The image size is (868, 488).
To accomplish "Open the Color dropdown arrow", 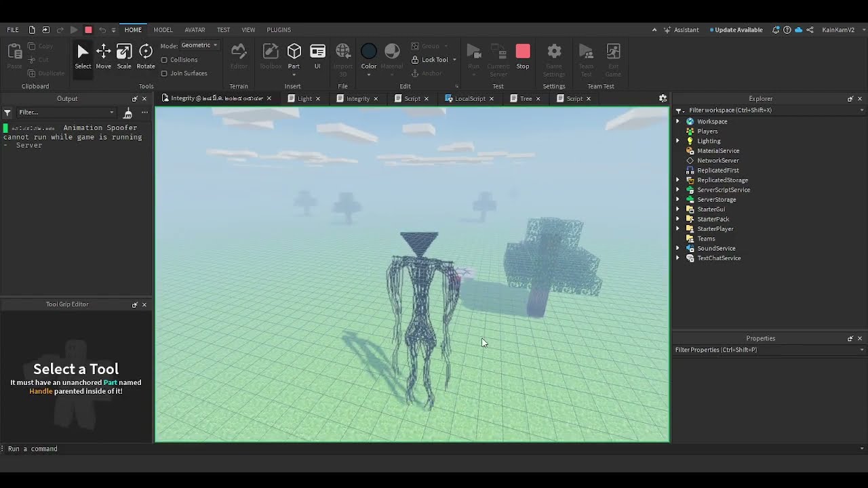I will pyautogui.click(x=369, y=74).
